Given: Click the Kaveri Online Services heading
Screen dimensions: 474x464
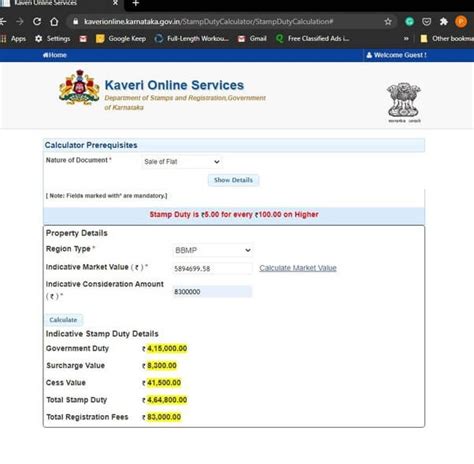Looking at the screenshot, I should click(174, 85).
